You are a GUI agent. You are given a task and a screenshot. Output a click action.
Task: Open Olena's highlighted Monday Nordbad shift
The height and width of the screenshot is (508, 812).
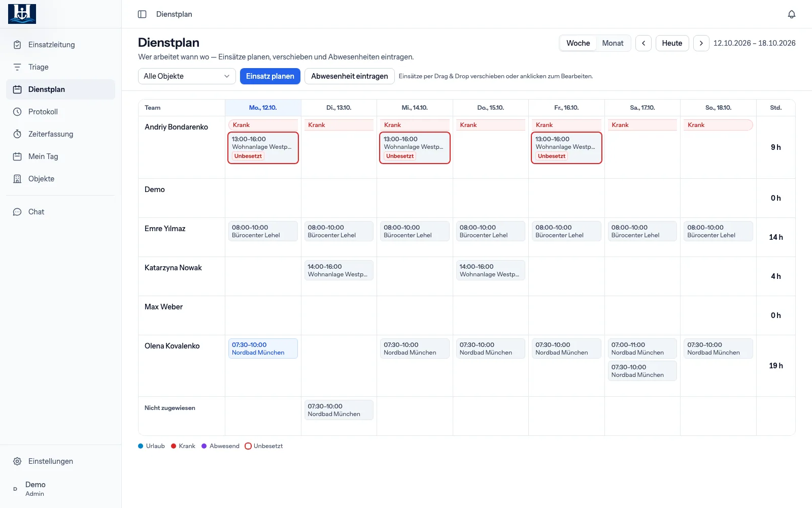[x=263, y=348]
